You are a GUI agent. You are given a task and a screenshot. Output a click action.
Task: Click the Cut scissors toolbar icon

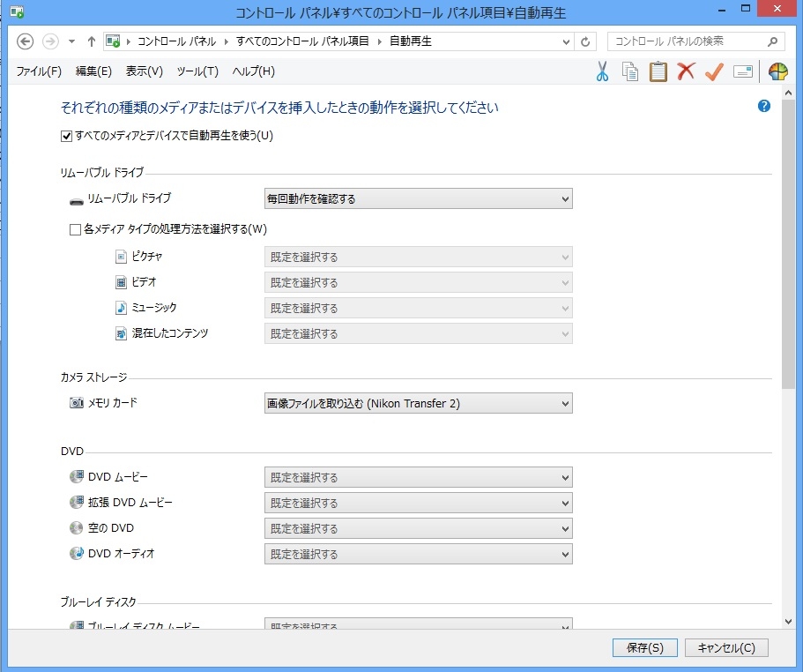tap(602, 71)
